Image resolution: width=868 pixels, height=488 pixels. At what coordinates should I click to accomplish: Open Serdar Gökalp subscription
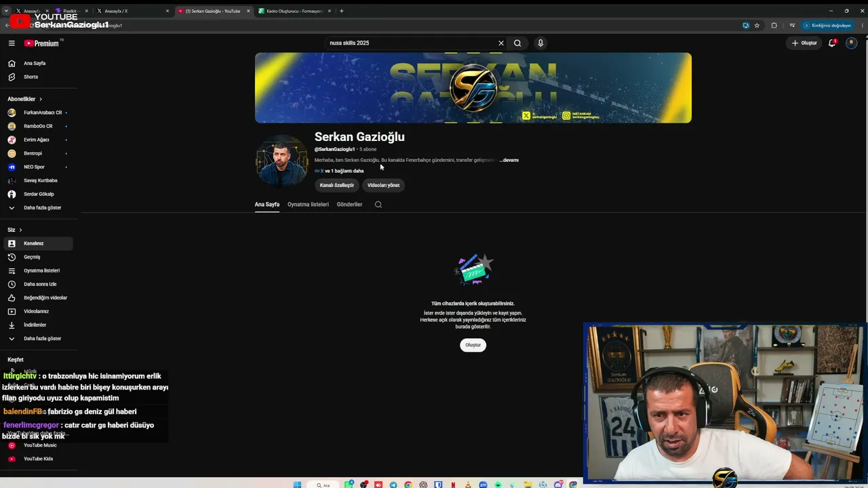click(37, 194)
